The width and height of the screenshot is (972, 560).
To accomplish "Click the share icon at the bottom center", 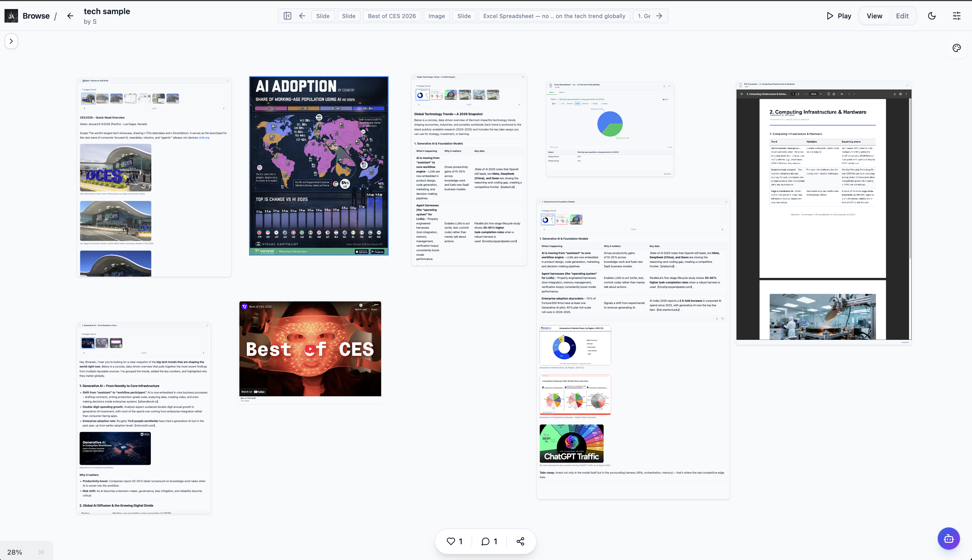I will pyautogui.click(x=520, y=541).
